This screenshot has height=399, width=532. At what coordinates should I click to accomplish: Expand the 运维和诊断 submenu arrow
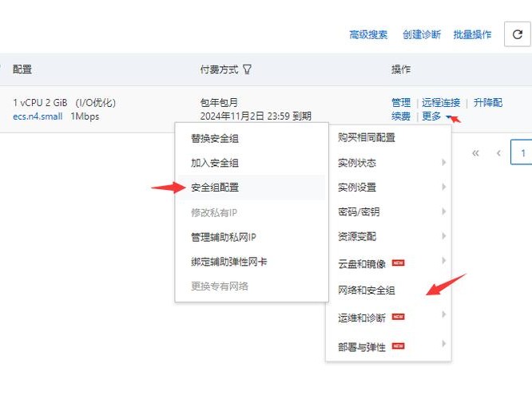444,314
